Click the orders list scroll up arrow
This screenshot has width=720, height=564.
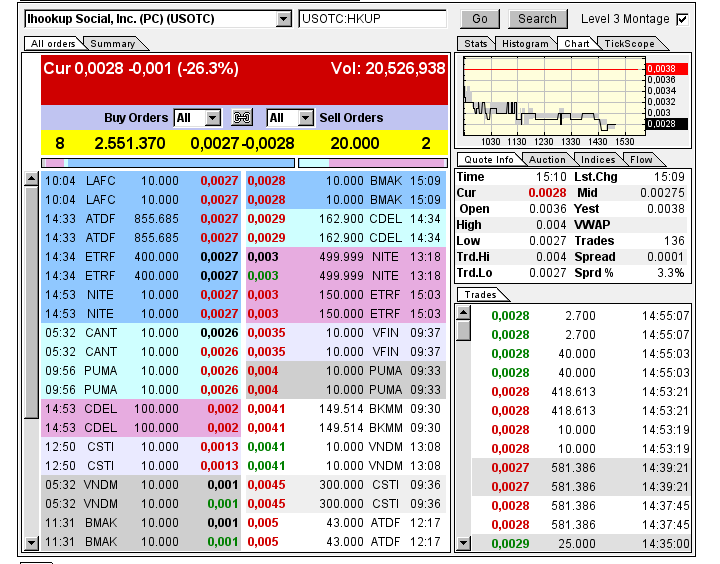coord(31,179)
